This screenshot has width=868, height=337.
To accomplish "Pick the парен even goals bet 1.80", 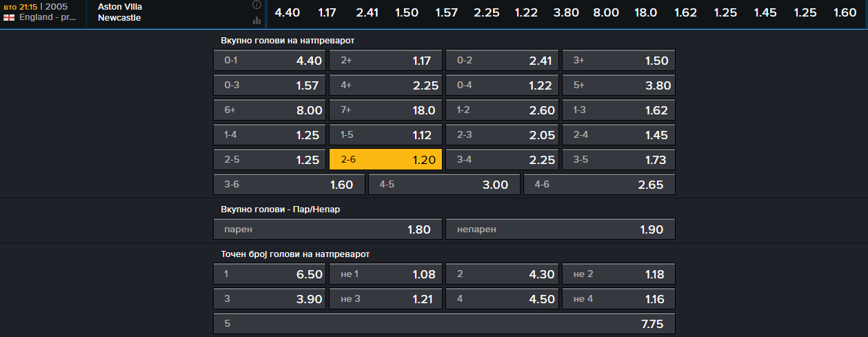I will tap(327, 229).
